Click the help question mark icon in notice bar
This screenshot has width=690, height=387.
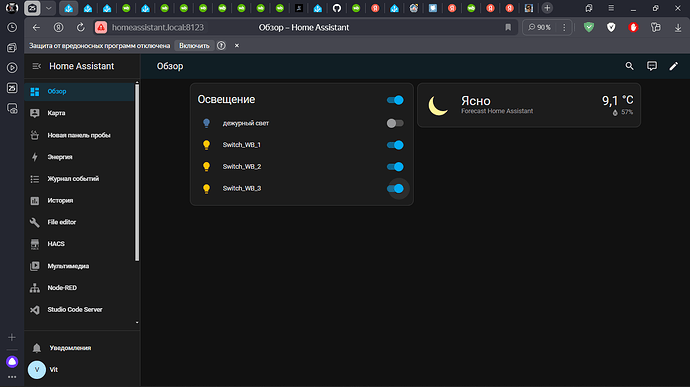pos(221,46)
